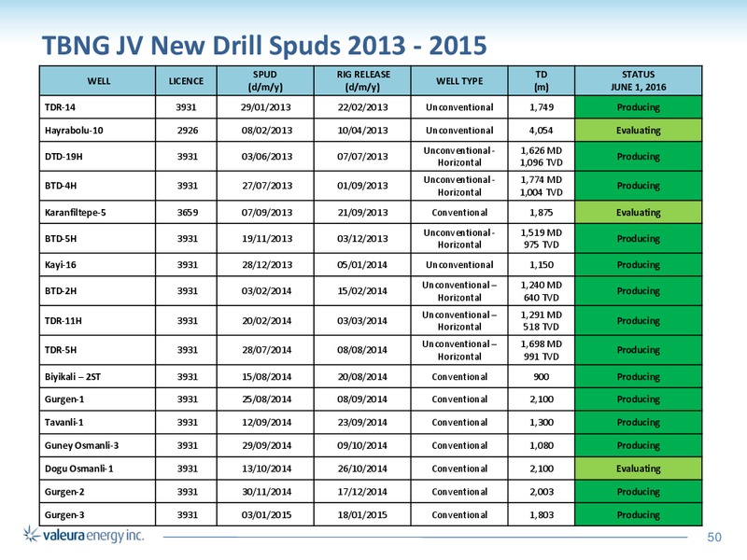The image size is (747, 560).
Task: Click the WELL column header
Action: click(98, 81)
